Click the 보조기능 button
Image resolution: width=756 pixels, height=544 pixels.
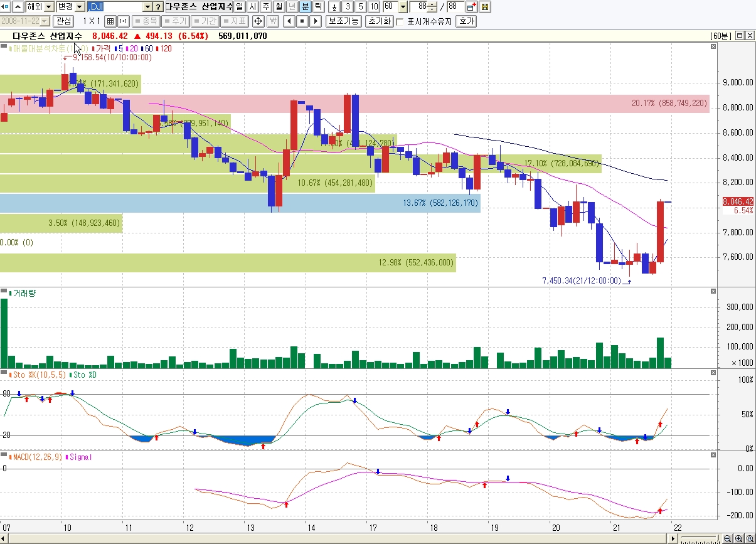344,21
